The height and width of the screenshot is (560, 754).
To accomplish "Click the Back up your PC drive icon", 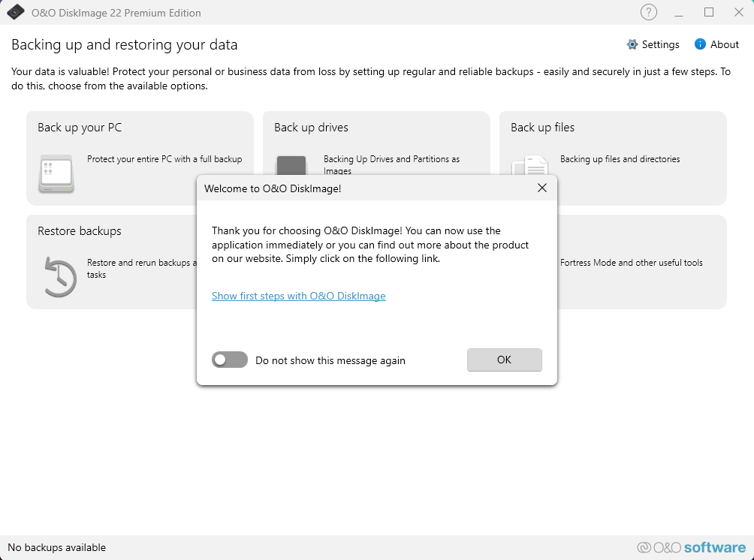I will pyautogui.click(x=56, y=173).
